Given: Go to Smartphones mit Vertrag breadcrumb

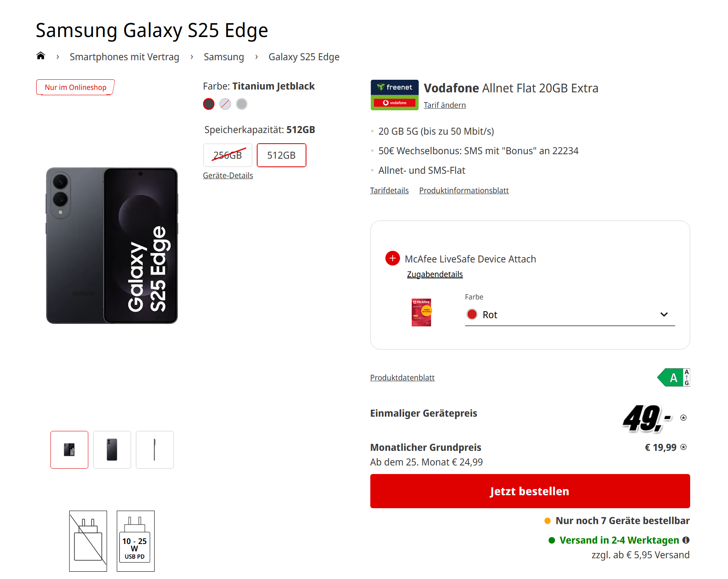Looking at the screenshot, I should coord(124,57).
